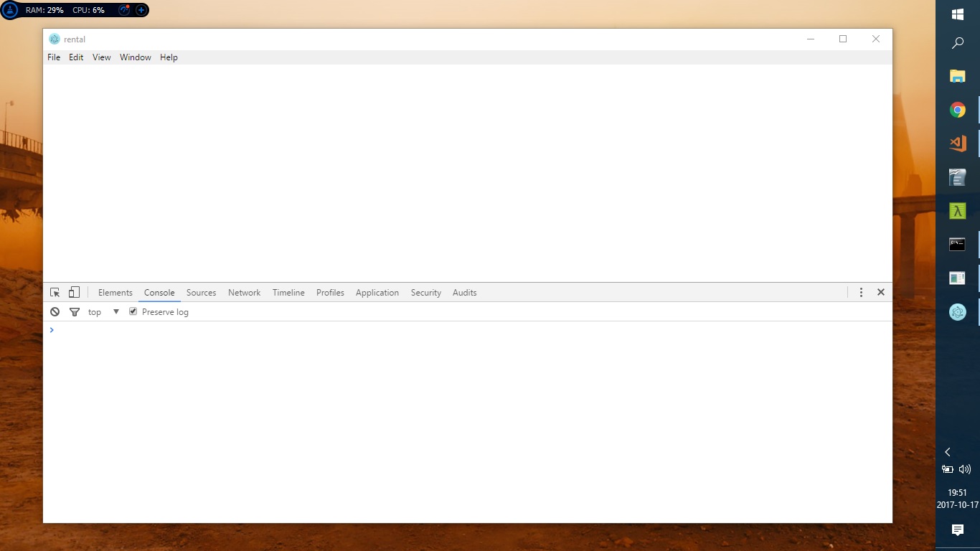
Task: Click the plus icon in the RAM widget
Action: 141,10
